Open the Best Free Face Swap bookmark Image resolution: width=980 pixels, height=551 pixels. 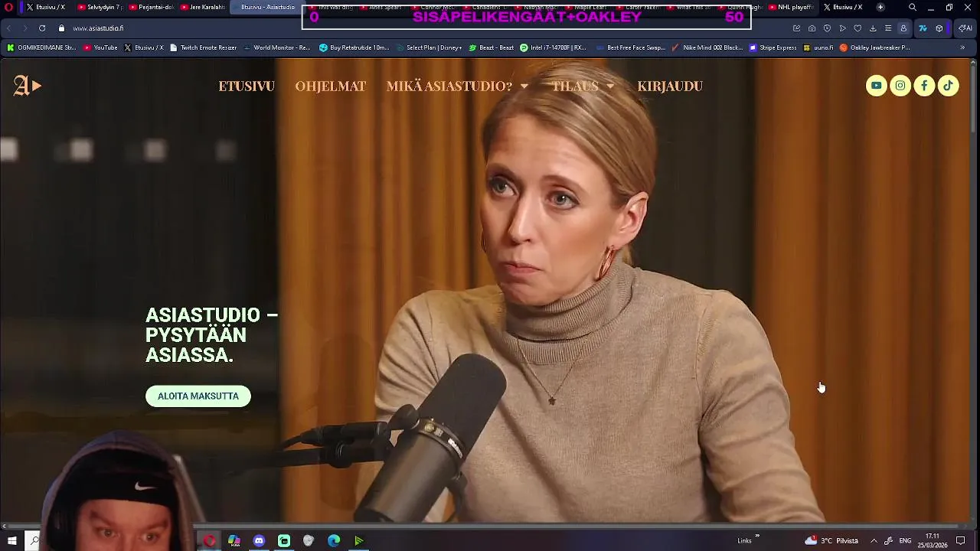pyautogui.click(x=630, y=47)
